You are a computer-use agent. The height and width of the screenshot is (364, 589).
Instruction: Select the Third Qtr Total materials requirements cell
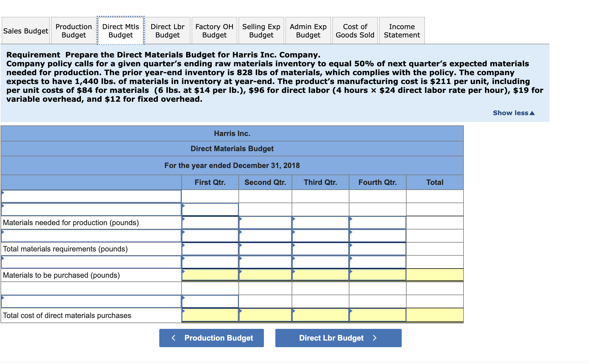coord(320,249)
